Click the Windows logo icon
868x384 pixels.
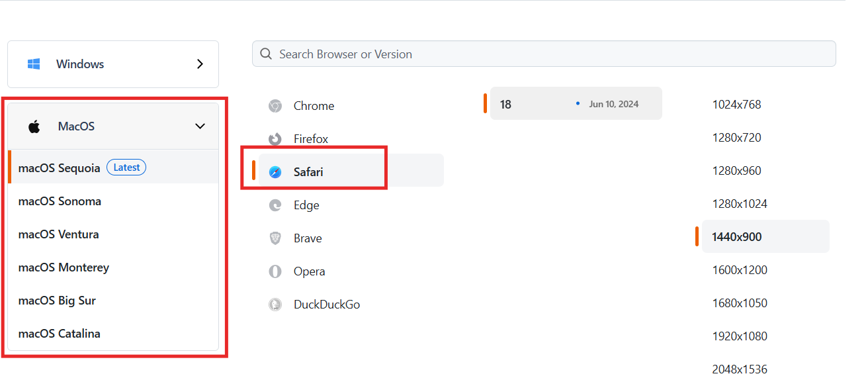coord(33,64)
